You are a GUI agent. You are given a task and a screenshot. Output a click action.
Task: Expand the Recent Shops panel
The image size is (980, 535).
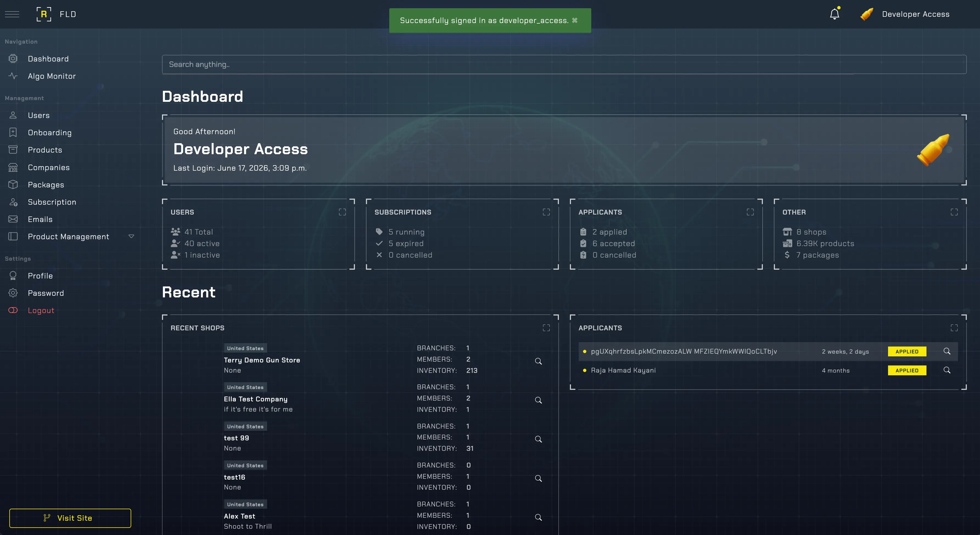point(546,328)
